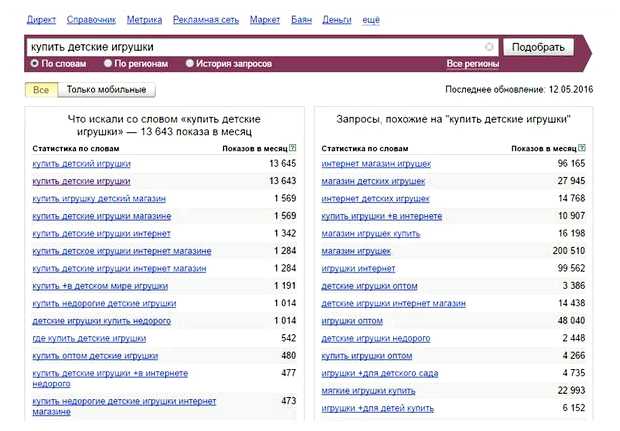Screen dimensions: 620x431
Task: Open 'интернет магазин игрушек' query link
Action: [376, 162]
